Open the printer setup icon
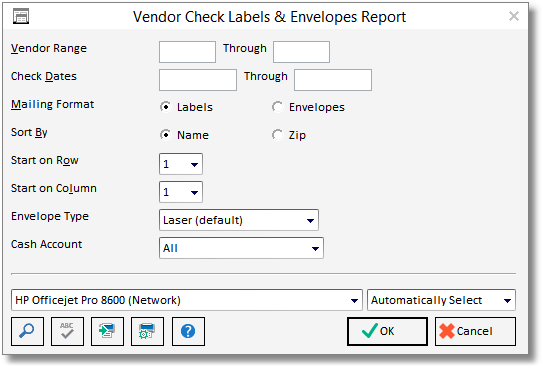Image resolution: width=543 pixels, height=369 pixels. pos(147,331)
